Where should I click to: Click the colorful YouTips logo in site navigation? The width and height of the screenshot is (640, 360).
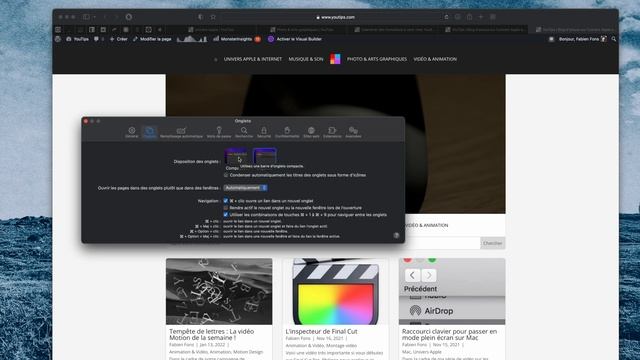(335, 59)
